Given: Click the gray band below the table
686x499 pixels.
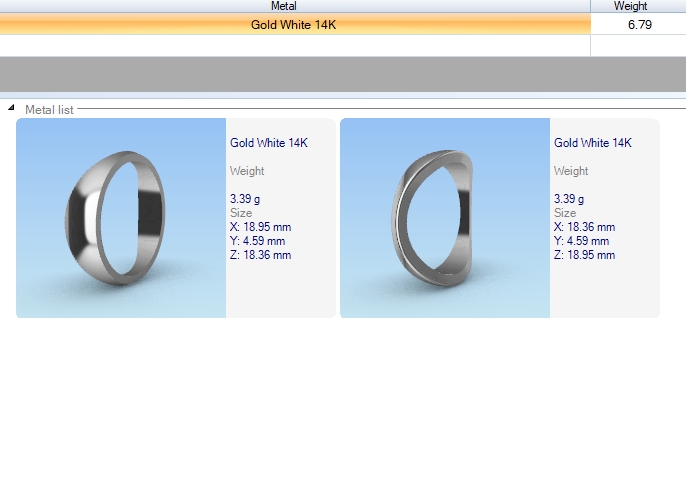Looking at the screenshot, I should tap(343, 74).
